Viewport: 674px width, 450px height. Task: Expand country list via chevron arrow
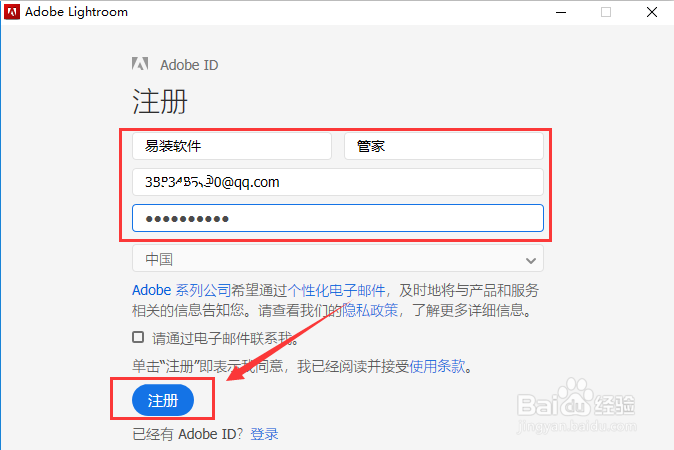pyautogui.click(x=531, y=260)
